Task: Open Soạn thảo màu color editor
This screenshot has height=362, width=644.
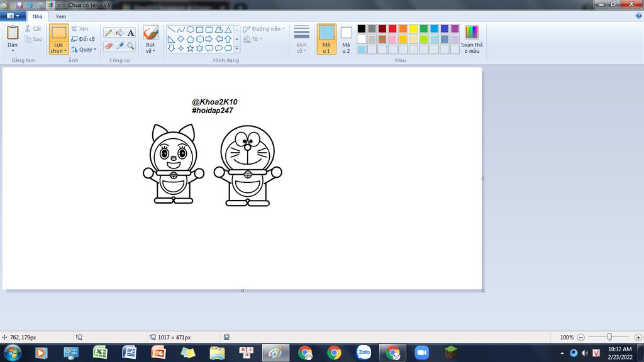Action: [472, 39]
